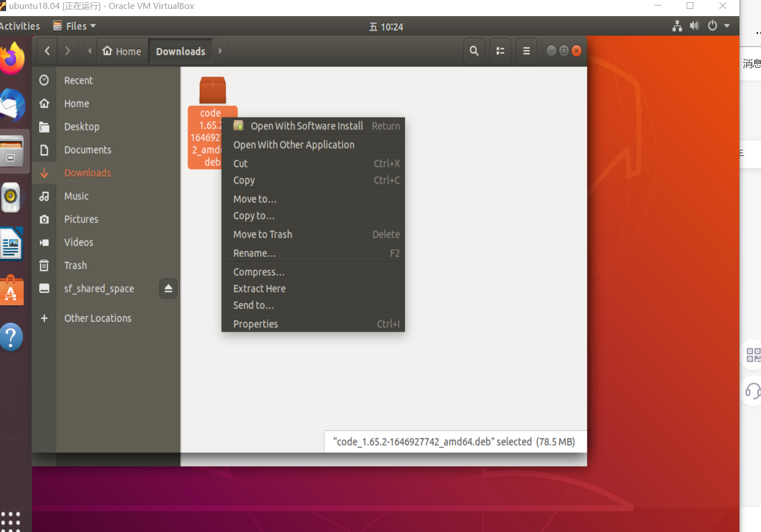Toggle the network indicator in the top bar
Viewport: 761px width, 532px height.
click(677, 26)
